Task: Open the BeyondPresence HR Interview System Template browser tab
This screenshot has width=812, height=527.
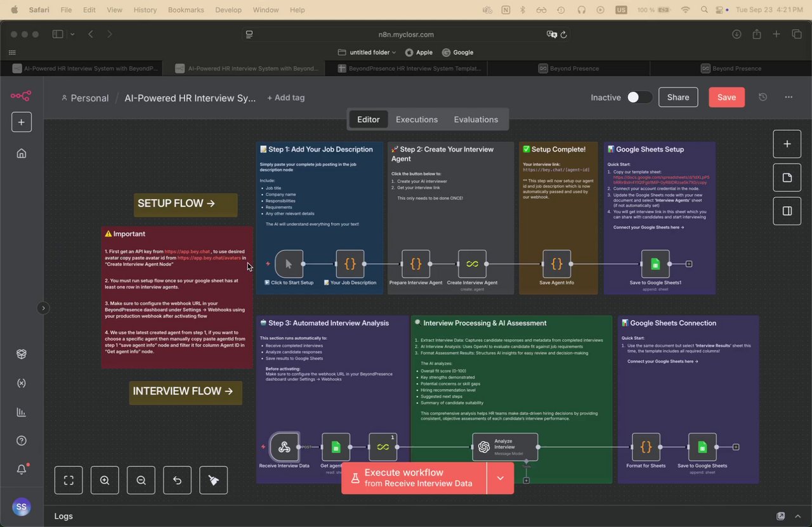Action: point(406,68)
